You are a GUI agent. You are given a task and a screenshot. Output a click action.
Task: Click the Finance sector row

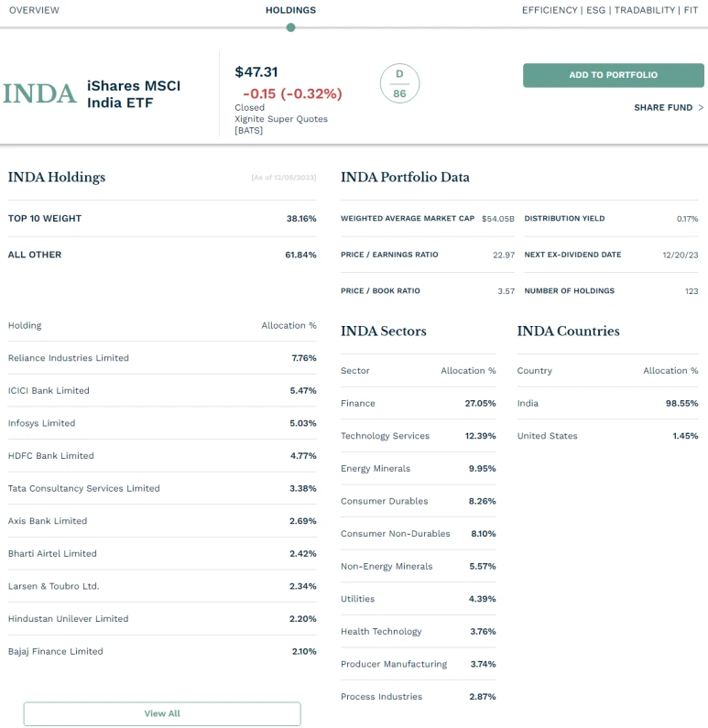[419, 404]
